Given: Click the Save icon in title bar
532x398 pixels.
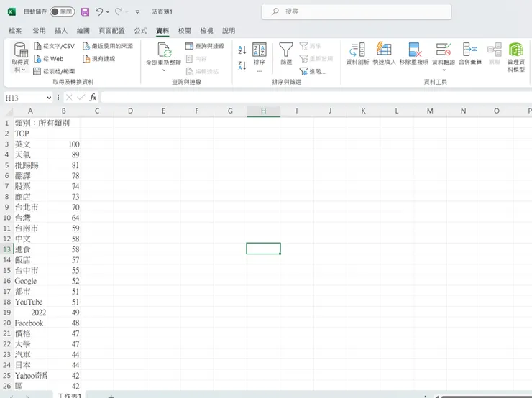Looking at the screenshot, I should pos(85,12).
